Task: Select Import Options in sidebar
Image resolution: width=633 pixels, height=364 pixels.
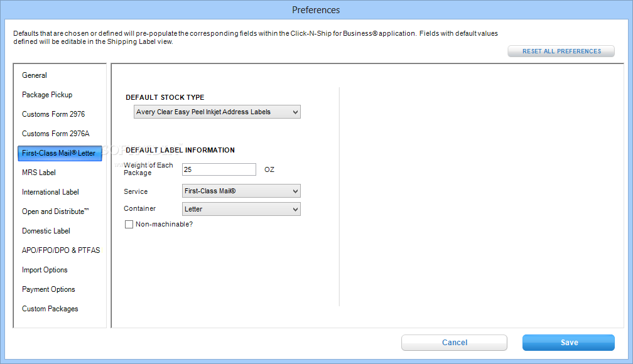Action: coord(45,270)
